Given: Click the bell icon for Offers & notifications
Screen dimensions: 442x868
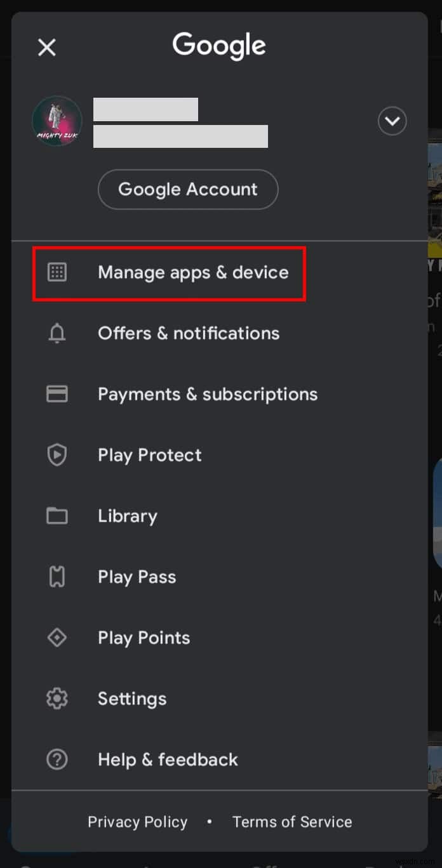Looking at the screenshot, I should click(x=57, y=333).
